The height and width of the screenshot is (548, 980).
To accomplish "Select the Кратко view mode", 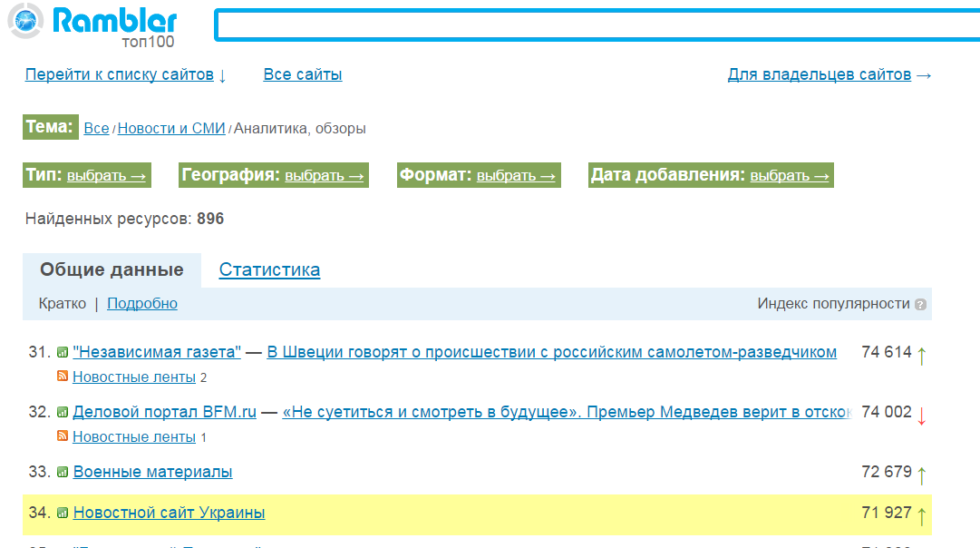I will 63,304.
